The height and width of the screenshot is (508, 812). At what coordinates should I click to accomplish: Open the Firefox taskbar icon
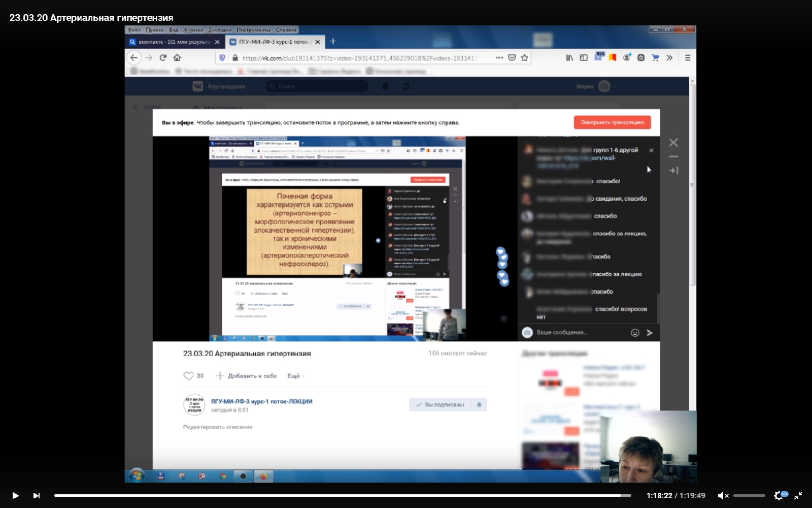pyautogui.click(x=263, y=477)
